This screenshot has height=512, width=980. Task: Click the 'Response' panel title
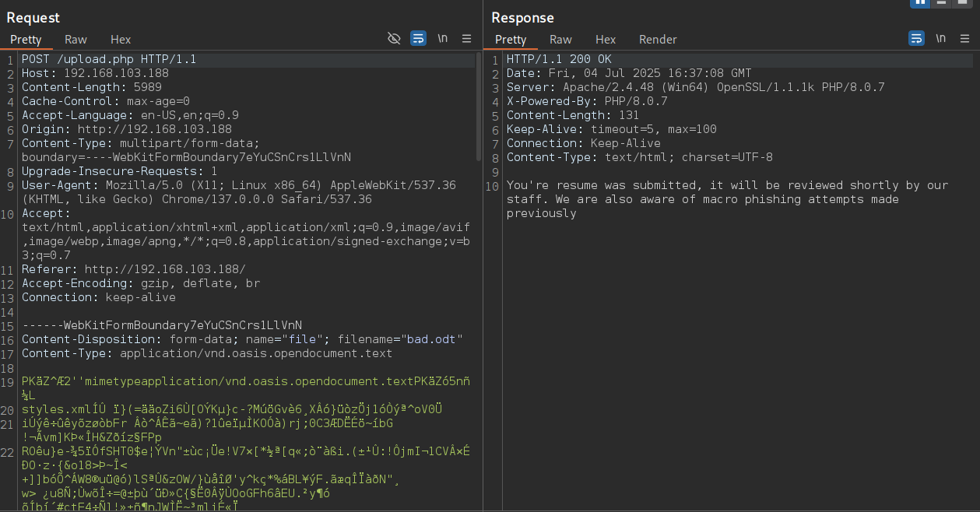[522, 17]
